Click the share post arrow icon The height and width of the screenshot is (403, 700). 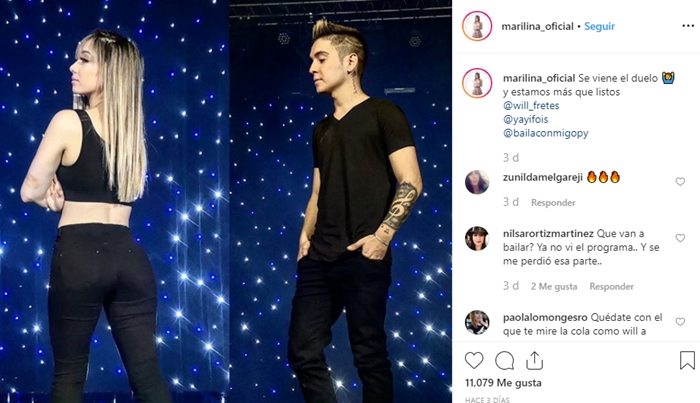534,360
